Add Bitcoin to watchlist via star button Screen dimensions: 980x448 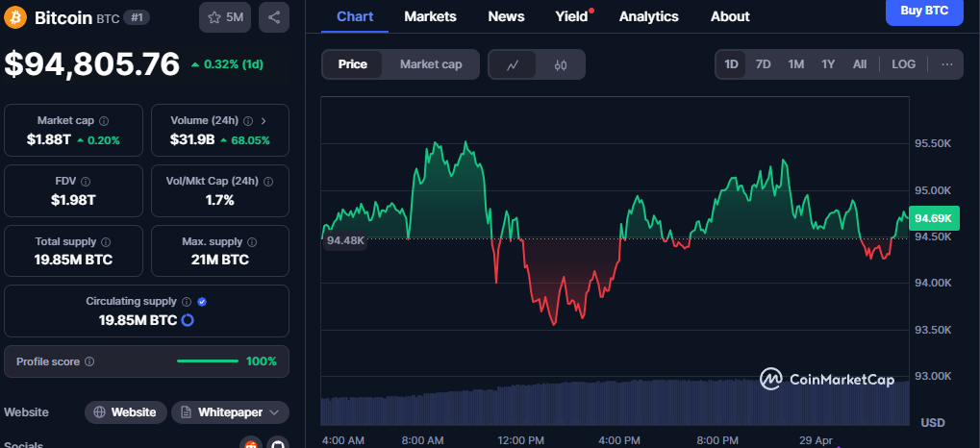(225, 17)
